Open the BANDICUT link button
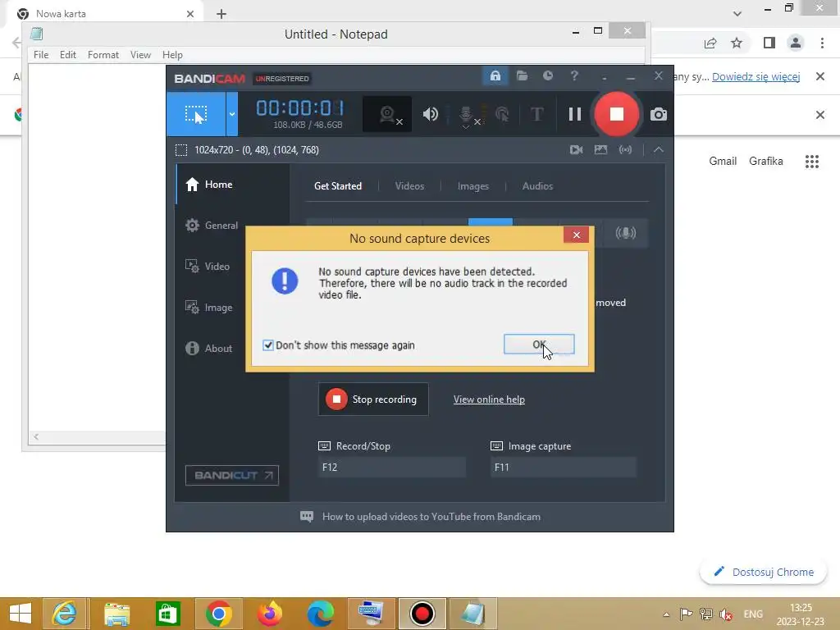The image size is (840, 630). (x=232, y=475)
